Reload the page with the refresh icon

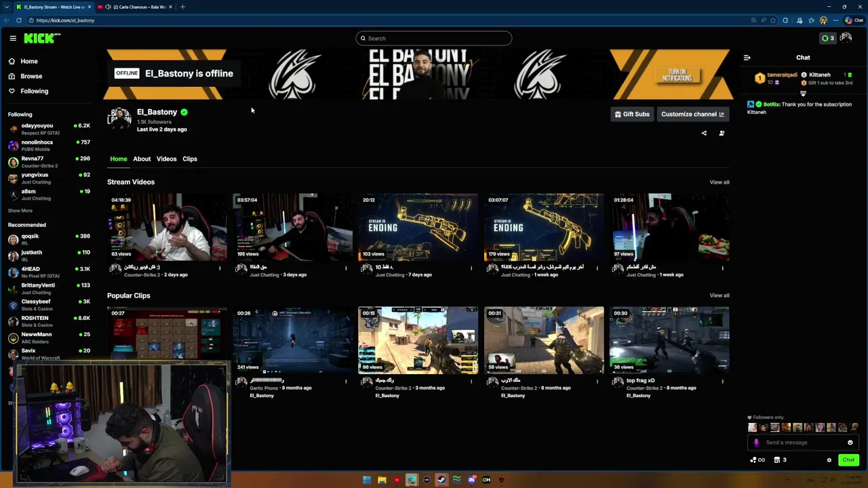(19, 20)
